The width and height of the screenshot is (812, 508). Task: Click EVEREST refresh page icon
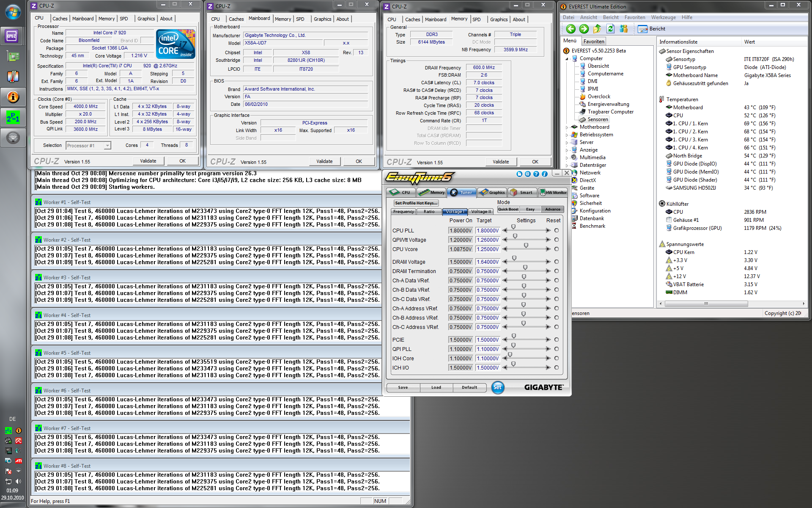point(610,29)
